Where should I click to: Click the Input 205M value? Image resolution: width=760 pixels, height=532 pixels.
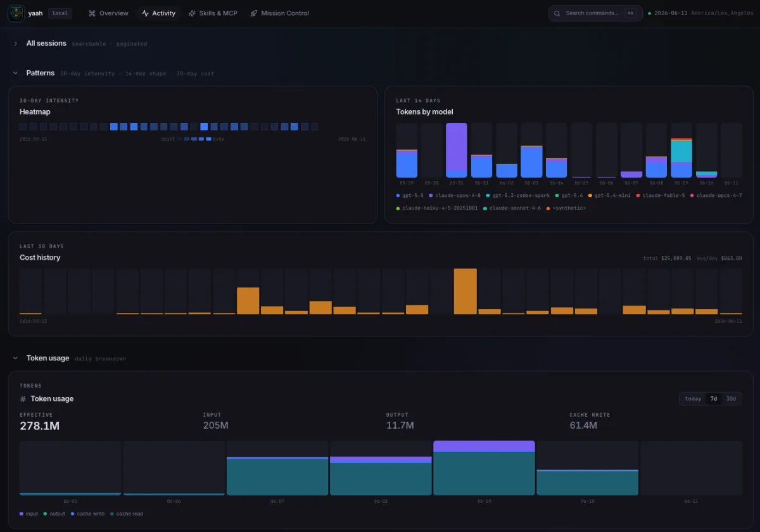pos(215,426)
